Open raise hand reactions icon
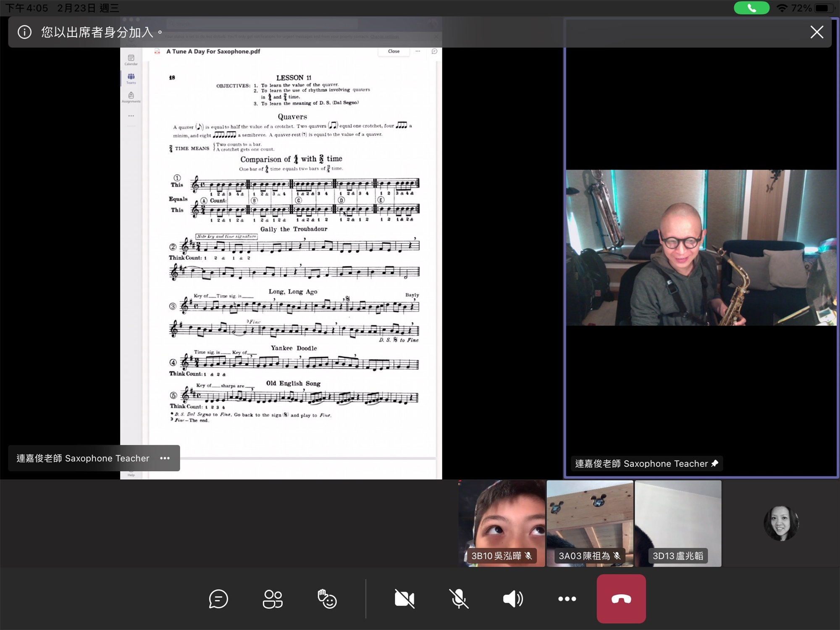 tap(327, 599)
